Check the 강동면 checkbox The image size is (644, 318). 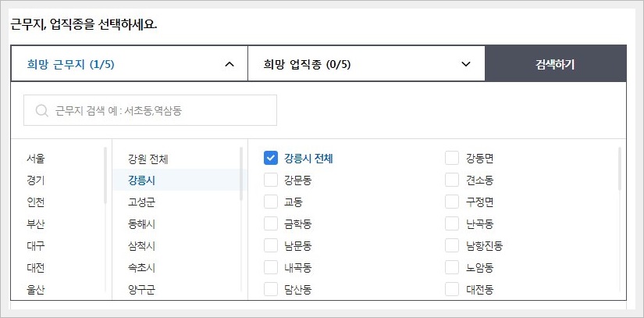[452, 158]
